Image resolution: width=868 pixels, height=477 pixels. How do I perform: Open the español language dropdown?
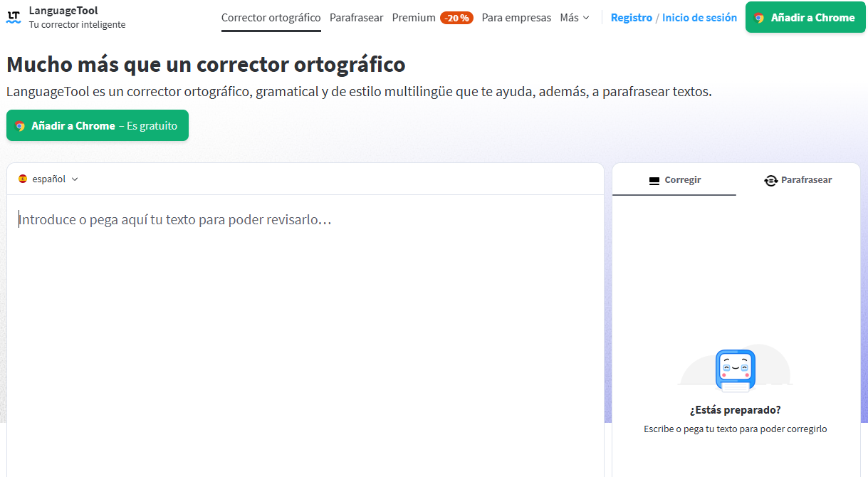(x=48, y=179)
